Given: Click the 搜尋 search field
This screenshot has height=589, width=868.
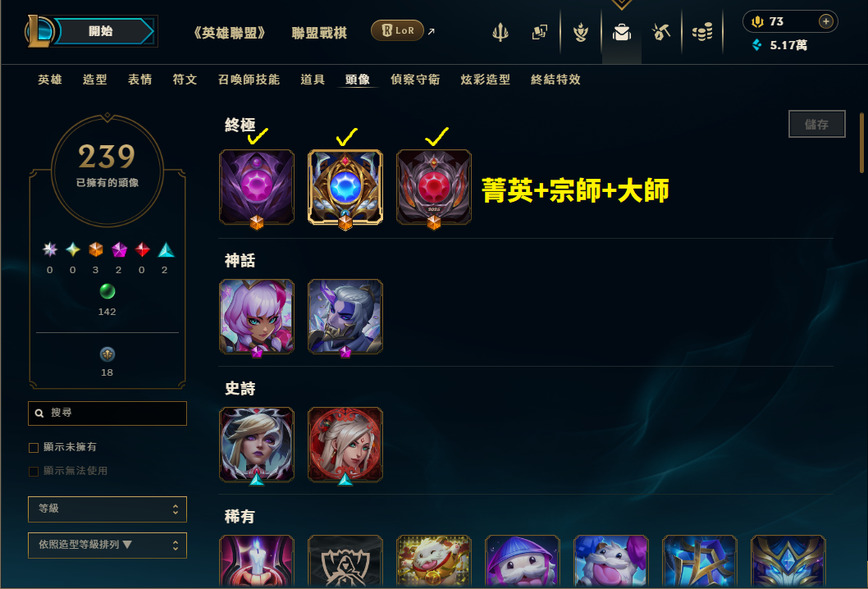Looking at the screenshot, I should (x=107, y=413).
